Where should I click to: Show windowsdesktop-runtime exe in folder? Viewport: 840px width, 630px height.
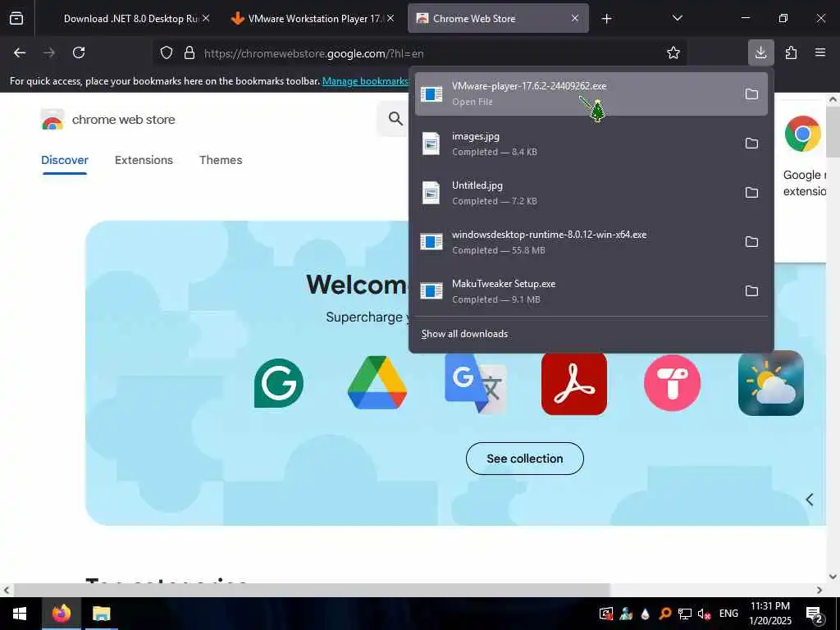point(751,242)
